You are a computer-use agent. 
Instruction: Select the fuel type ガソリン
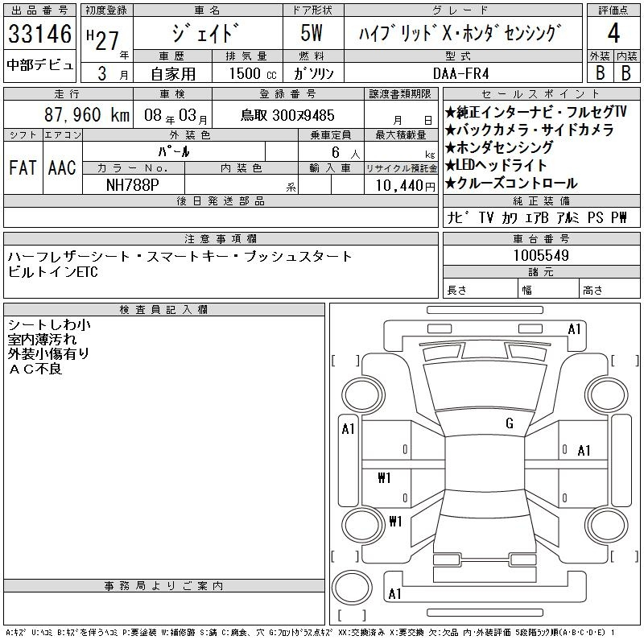tap(313, 73)
